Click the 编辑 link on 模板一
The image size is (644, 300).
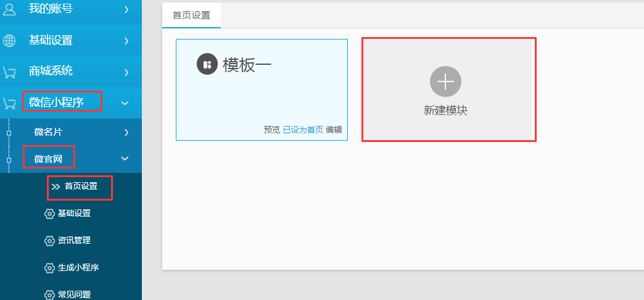pos(334,130)
